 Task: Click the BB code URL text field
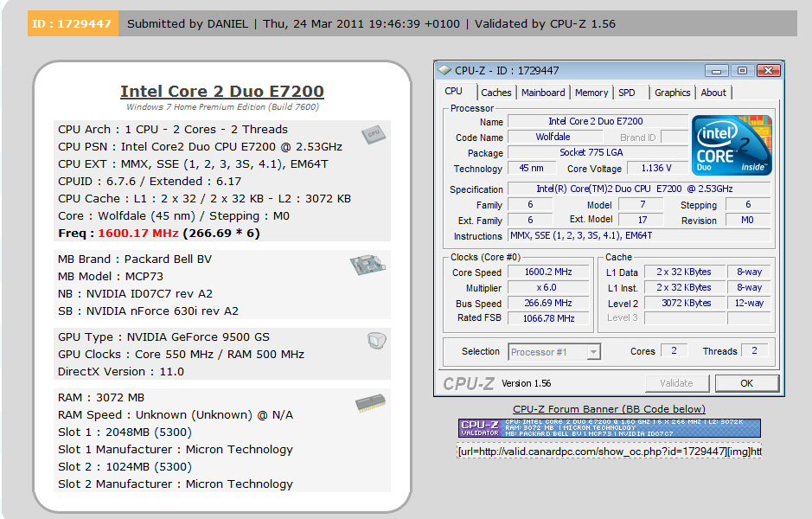coord(610,452)
